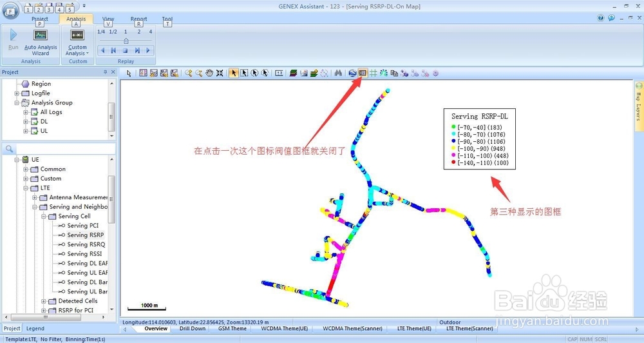Viewport: 644px width, 343px height.
Task: Click the purple gear icon at toolbar end
Action: pyautogui.click(x=435, y=73)
